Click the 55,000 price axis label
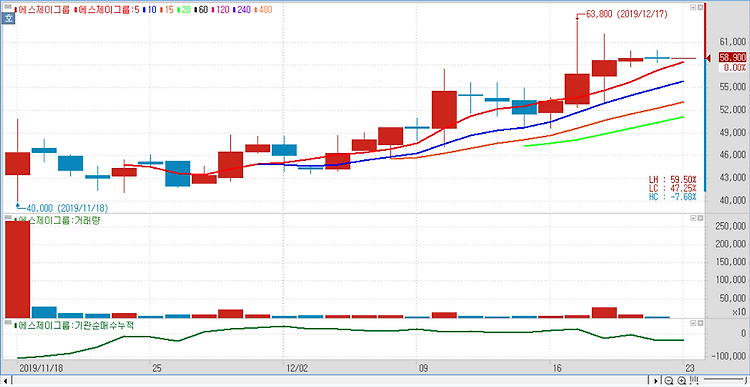The image size is (750, 387). tap(732, 87)
